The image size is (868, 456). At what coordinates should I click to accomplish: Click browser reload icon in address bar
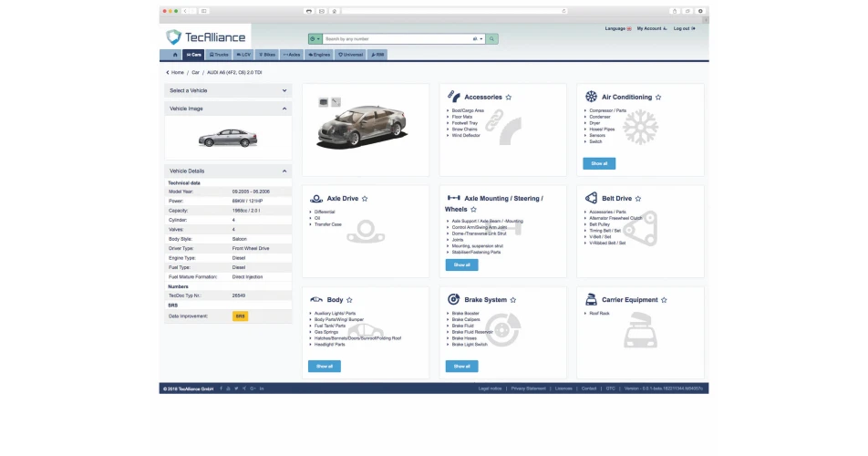pos(564,11)
